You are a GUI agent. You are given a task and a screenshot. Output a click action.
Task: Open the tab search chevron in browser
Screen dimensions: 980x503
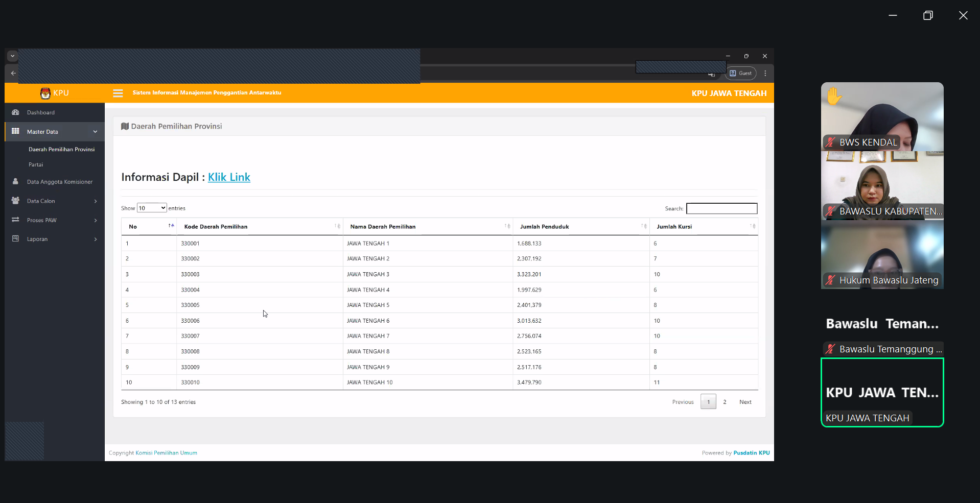point(13,56)
